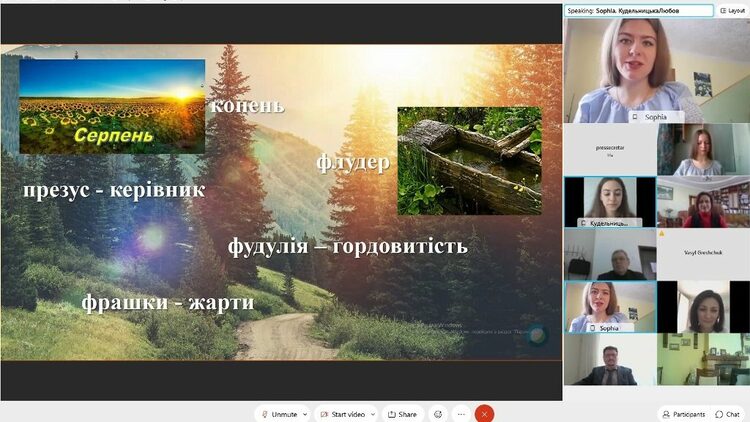The image size is (750, 422).
Task: Click the Layout button
Action: [732, 11]
